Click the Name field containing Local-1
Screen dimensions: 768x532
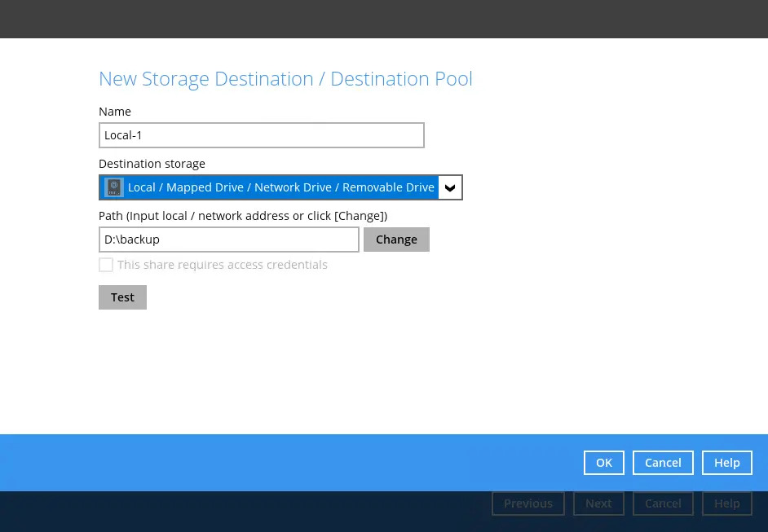[x=261, y=135]
